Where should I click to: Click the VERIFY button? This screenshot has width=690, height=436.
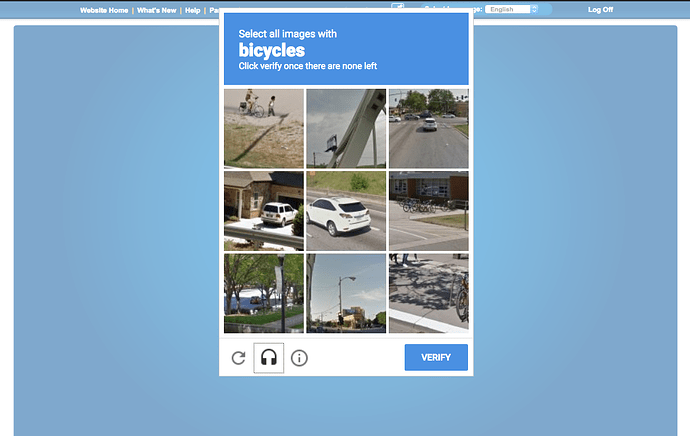point(436,357)
